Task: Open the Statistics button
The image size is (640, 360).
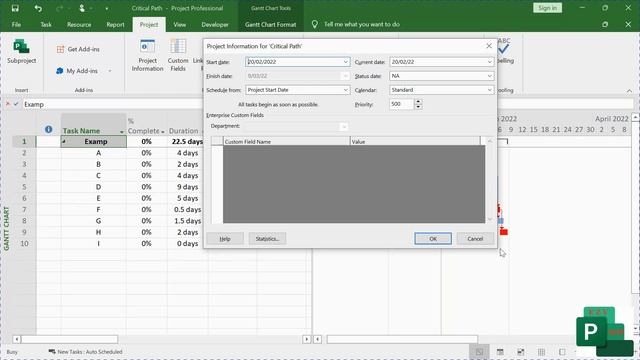Action: (x=267, y=239)
